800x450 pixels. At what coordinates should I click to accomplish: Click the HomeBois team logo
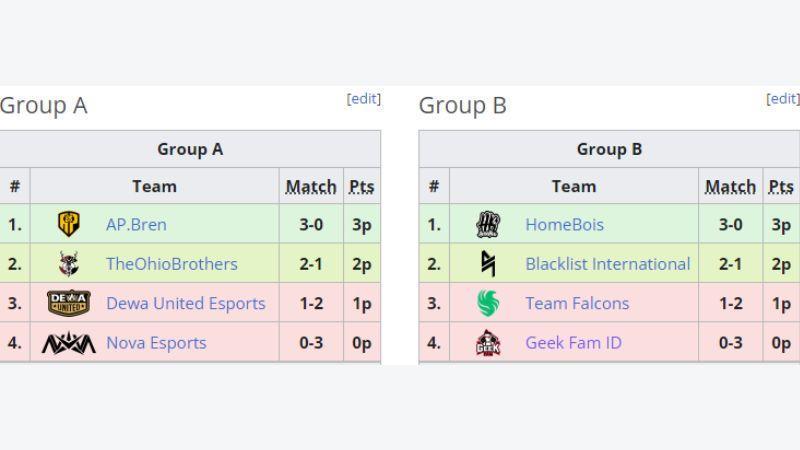488,224
